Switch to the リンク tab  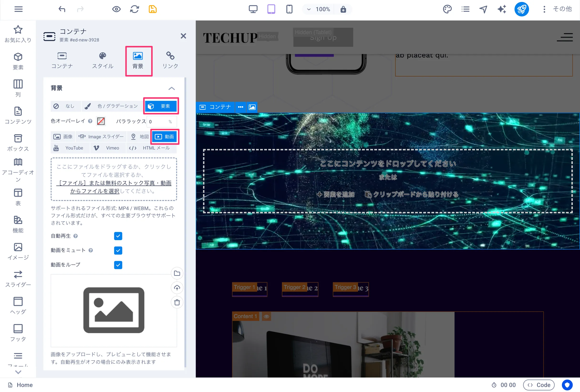coord(170,60)
